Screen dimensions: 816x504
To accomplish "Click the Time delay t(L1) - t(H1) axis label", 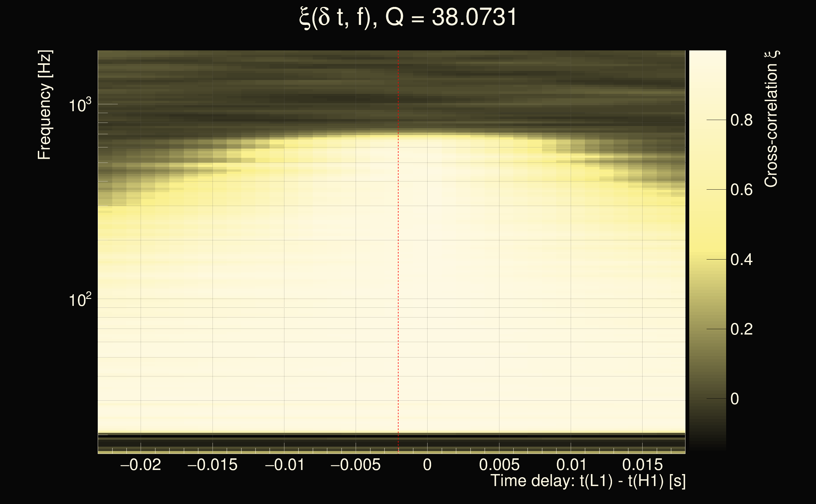I will tap(588, 481).
